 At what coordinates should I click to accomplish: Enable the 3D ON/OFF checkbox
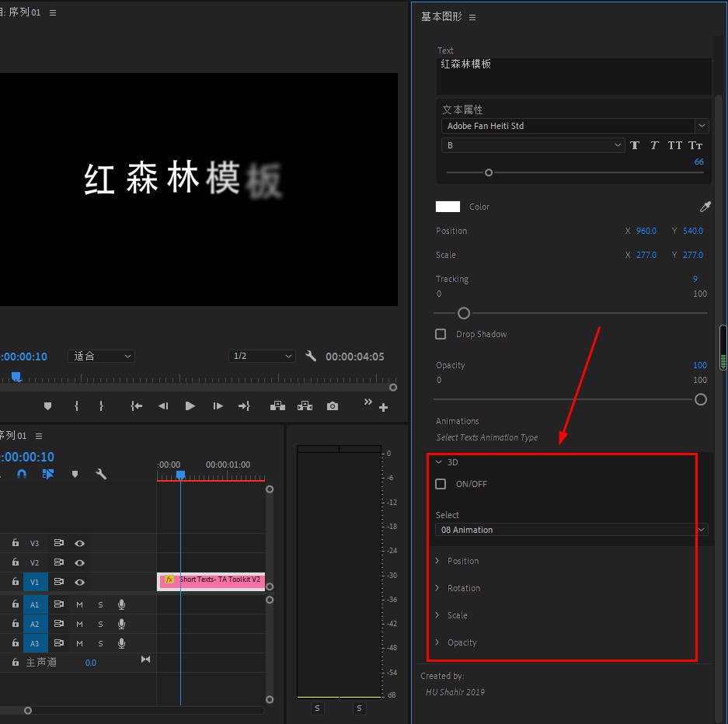(441, 484)
